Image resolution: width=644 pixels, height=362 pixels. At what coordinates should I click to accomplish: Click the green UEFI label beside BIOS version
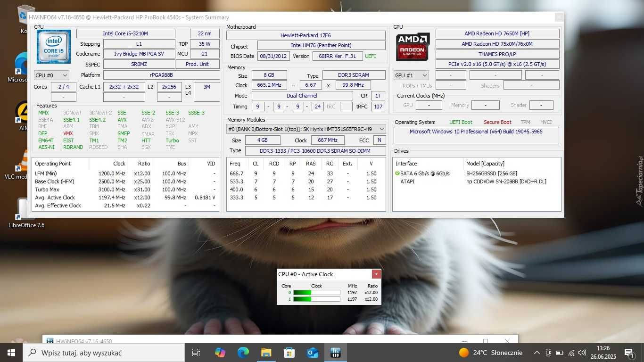pos(371,56)
